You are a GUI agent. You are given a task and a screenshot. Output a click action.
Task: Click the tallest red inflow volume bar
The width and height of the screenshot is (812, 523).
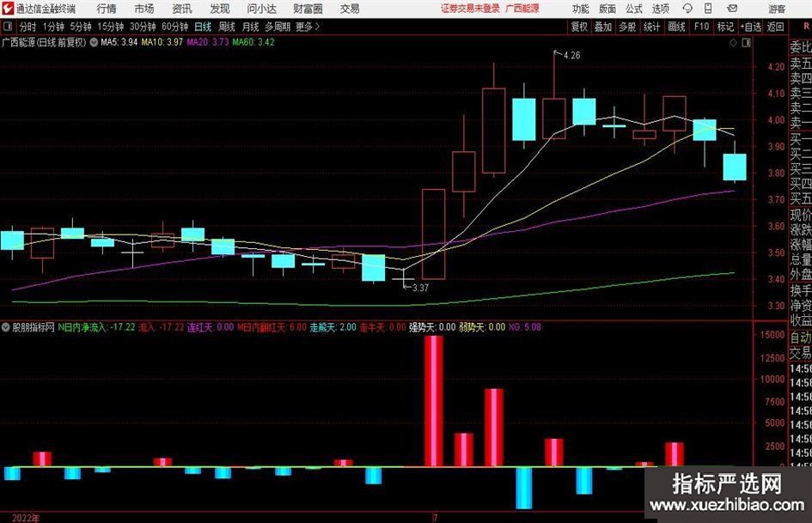point(433,401)
